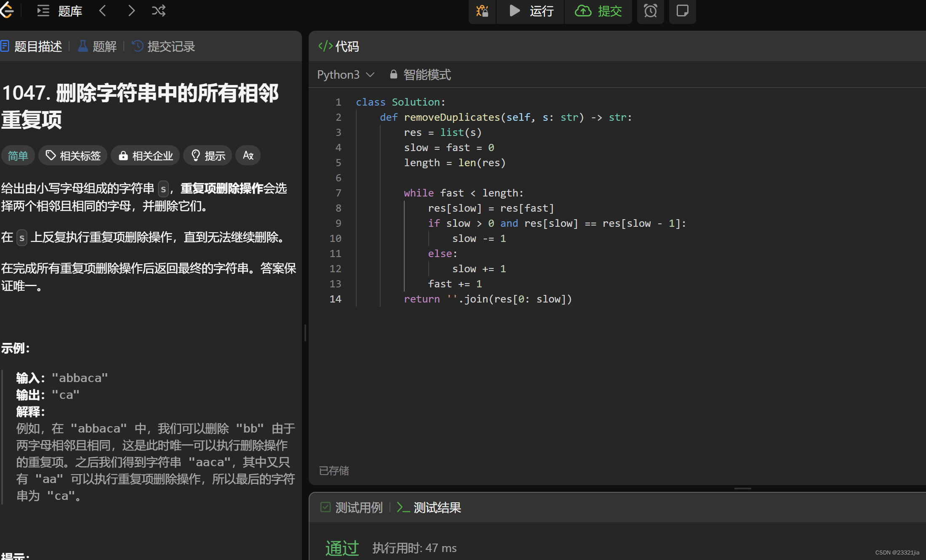Click the problem title 1047 heading
This screenshot has height=560, width=926.
(140, 106)
